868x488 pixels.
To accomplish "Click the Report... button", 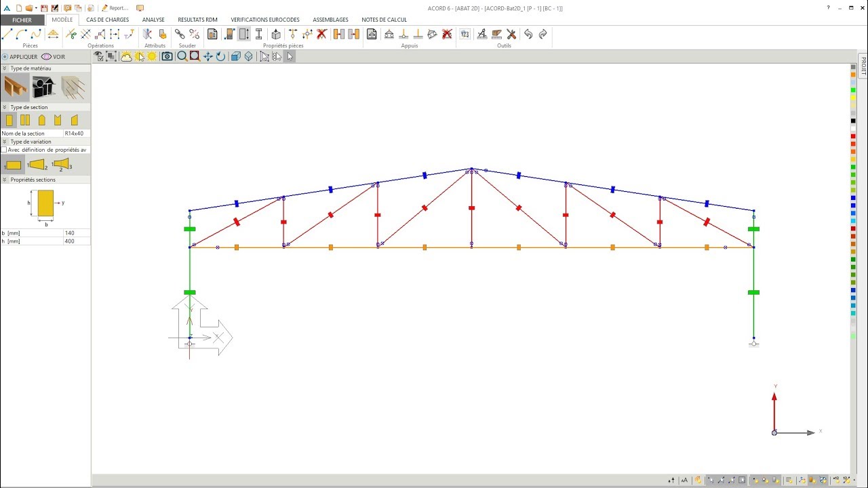I will pos(115,8).
